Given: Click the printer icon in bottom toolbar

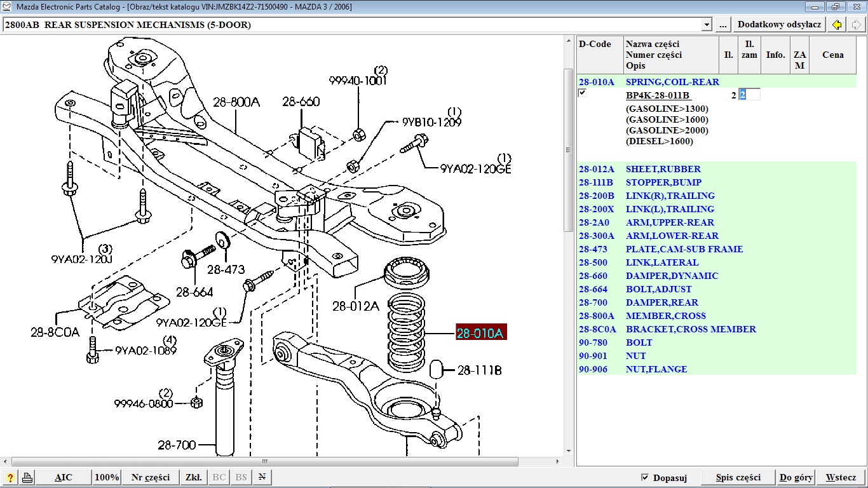Looking at the screenshot, I should click(27, 478).
